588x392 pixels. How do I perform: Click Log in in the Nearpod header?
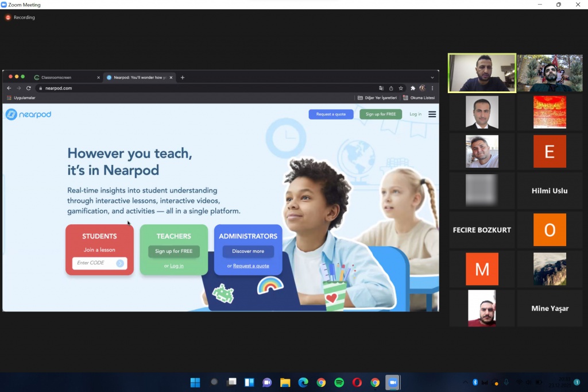coord(416,114)
